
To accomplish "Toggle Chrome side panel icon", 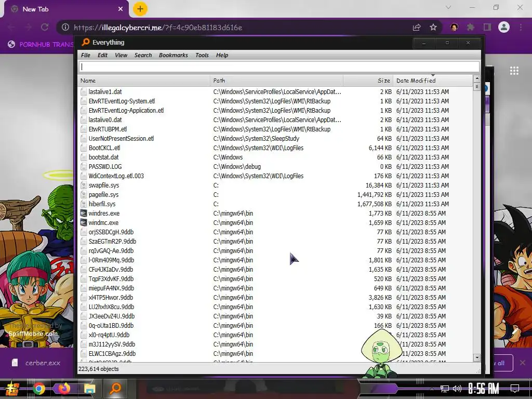I will pos(487,27).
